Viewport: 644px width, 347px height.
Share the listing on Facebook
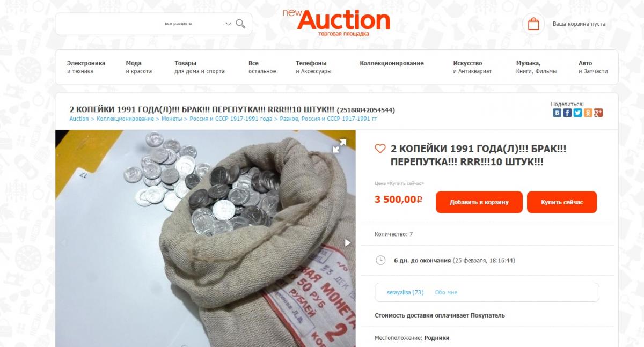(x=567, y=113)
